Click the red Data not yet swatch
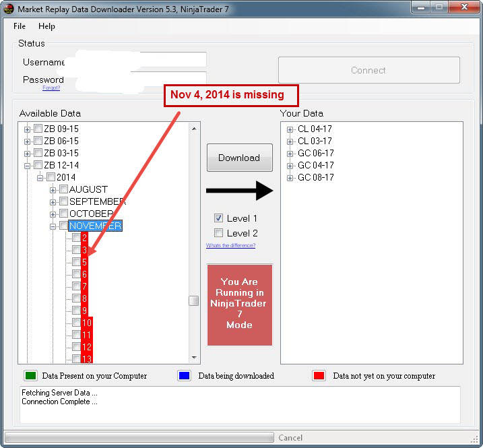Screen dimensions: 483x448 pos(319,376)
